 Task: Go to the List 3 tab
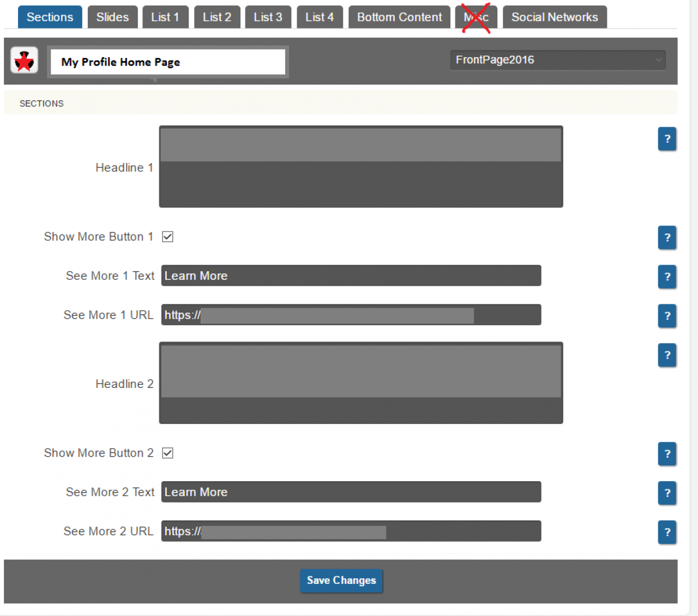(268, 17)
